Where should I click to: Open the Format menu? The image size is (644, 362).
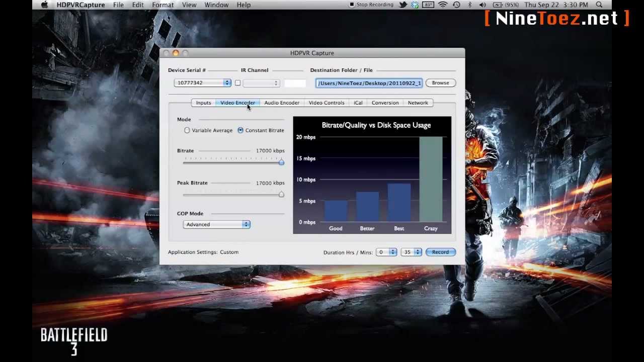click(x=163, y=5)
